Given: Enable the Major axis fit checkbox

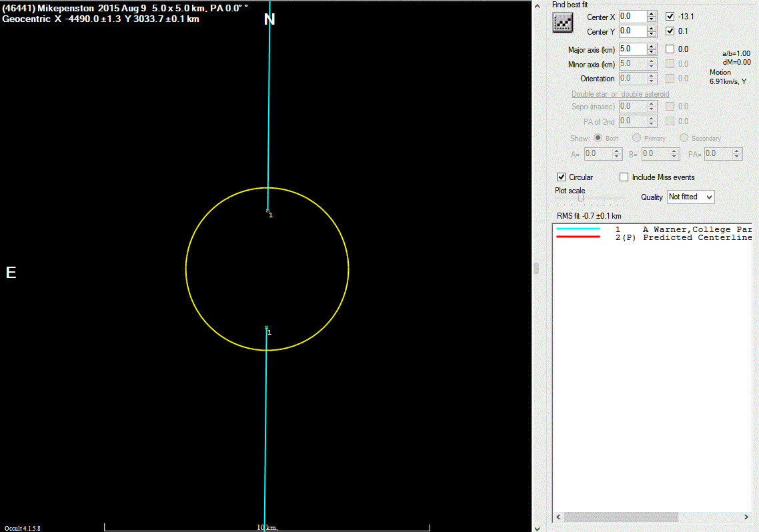Looking at the screenshot, I should click(670, 49).
